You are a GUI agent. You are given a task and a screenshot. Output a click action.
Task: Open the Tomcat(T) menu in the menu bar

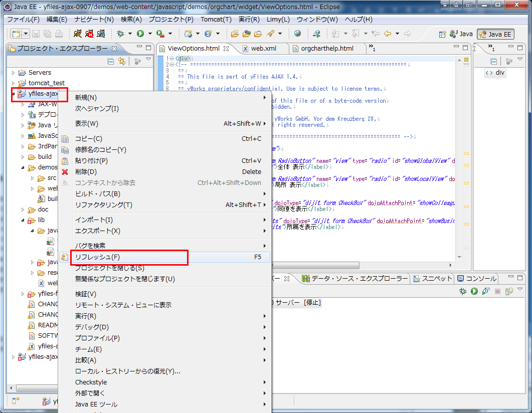[x=216, y=20]
